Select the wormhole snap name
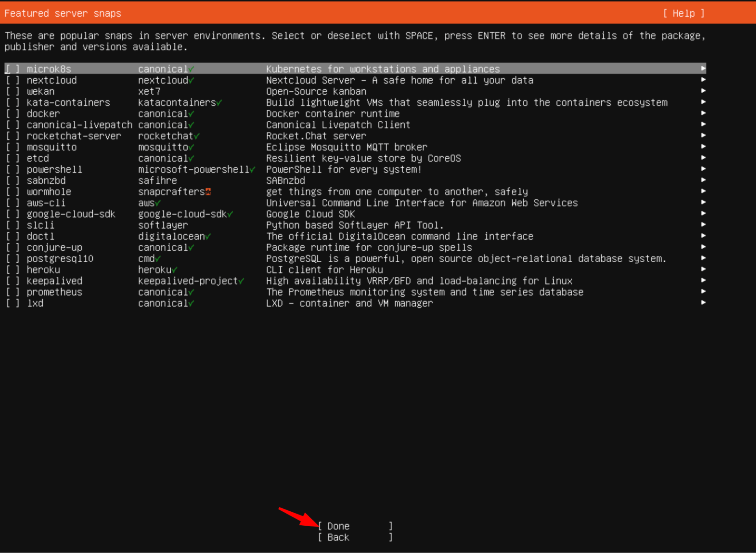 tap(49, 192)
